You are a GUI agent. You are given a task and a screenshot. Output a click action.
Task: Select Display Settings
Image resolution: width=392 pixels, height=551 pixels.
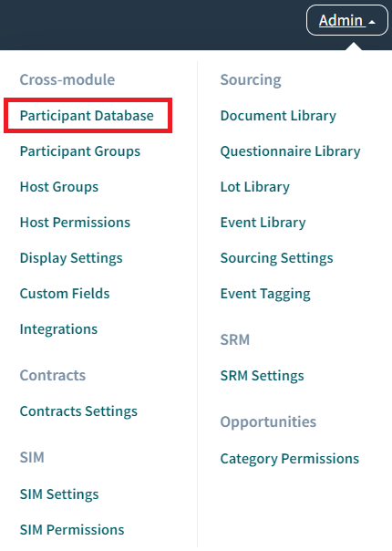tap(71, 258)
